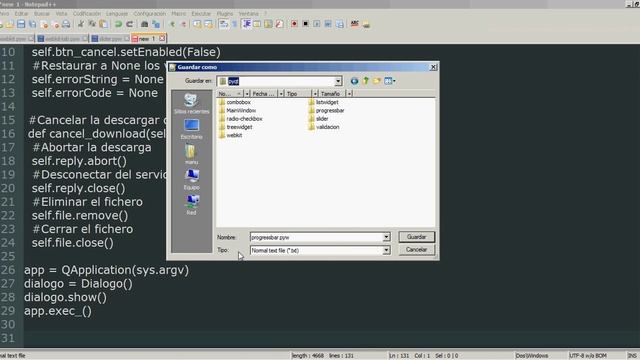
Task: Jump to Escritorio in the places sidebar
Action: pos(191,129)
